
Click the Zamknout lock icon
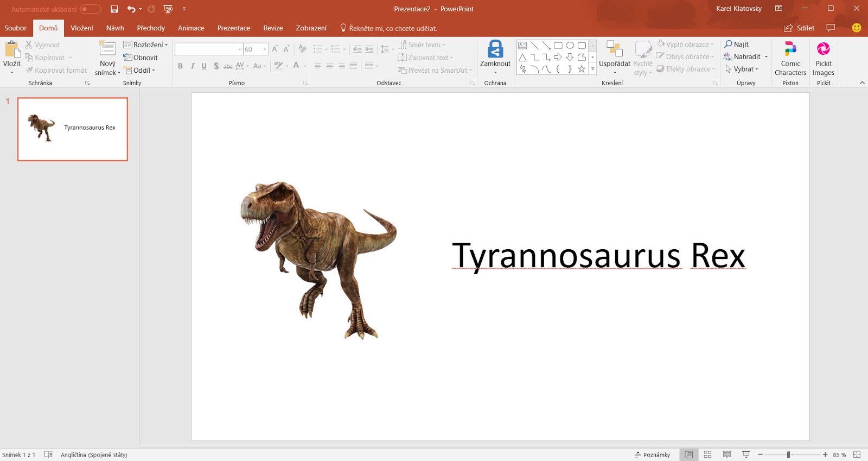point(495,49)
